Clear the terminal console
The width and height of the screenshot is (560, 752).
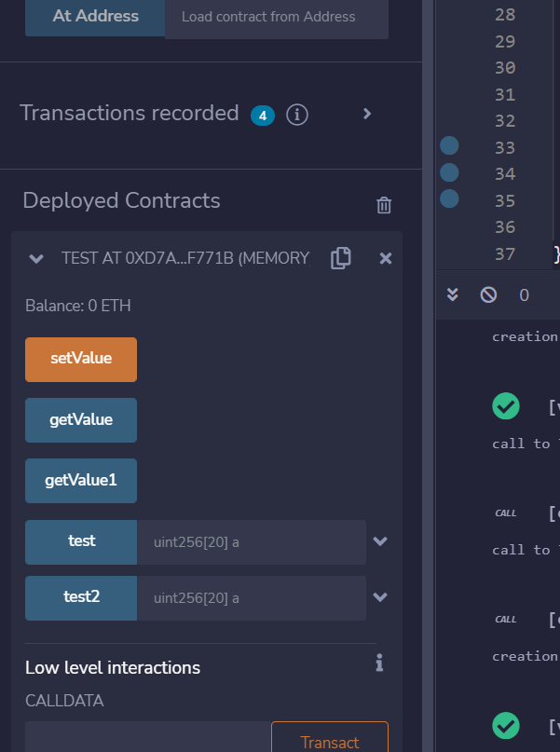[488, 294]
